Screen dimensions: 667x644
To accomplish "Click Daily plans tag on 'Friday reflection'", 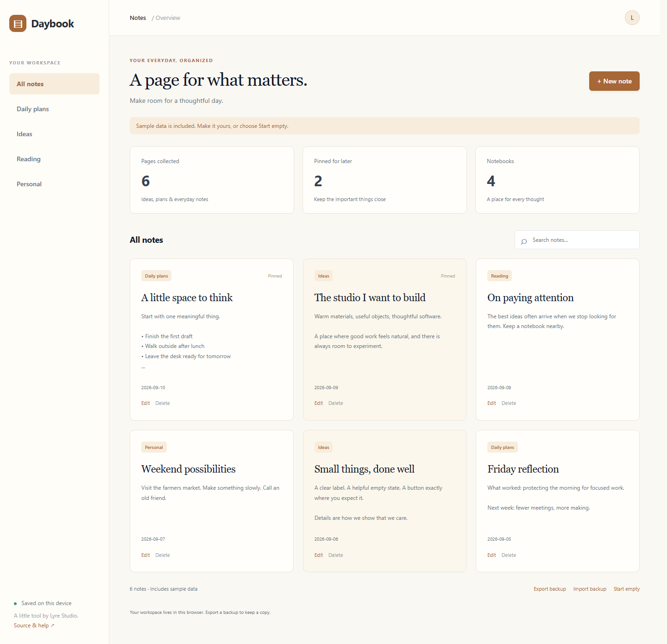I will (503, 448).
